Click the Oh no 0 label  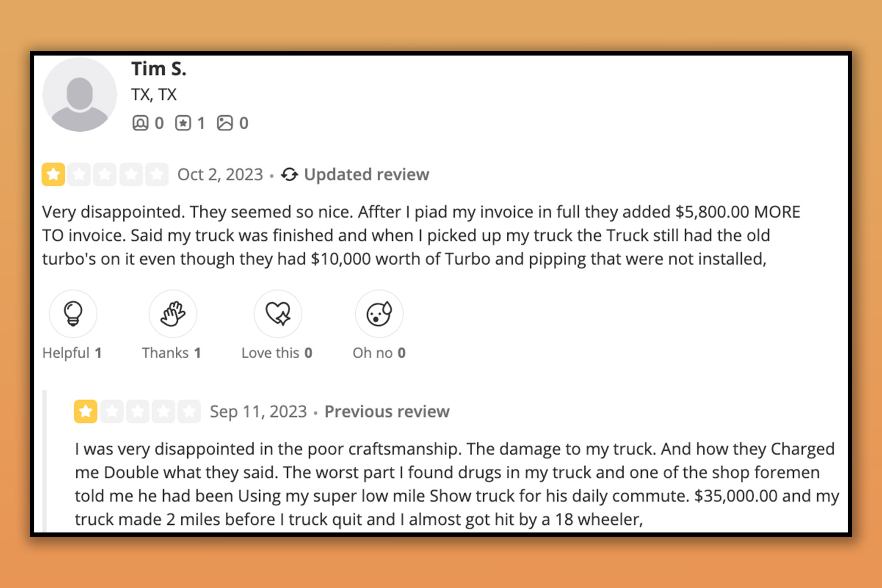(x=379, y=353)
